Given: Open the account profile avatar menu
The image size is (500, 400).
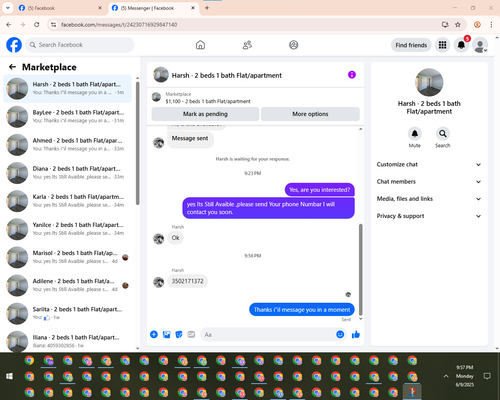Looking at the screenshot, I should coord(480,45).
